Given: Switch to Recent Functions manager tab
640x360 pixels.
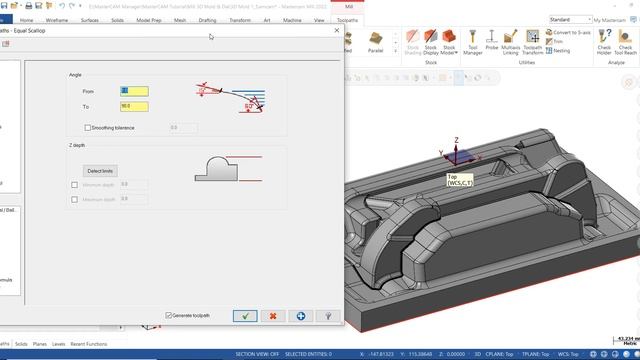Looking at the screenshot, I should pos(89,344).
